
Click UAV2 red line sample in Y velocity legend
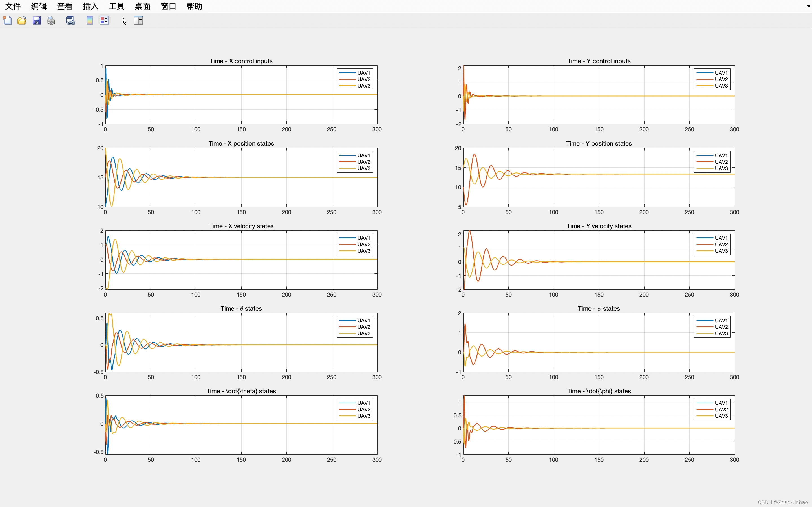(x=705, y=244)
